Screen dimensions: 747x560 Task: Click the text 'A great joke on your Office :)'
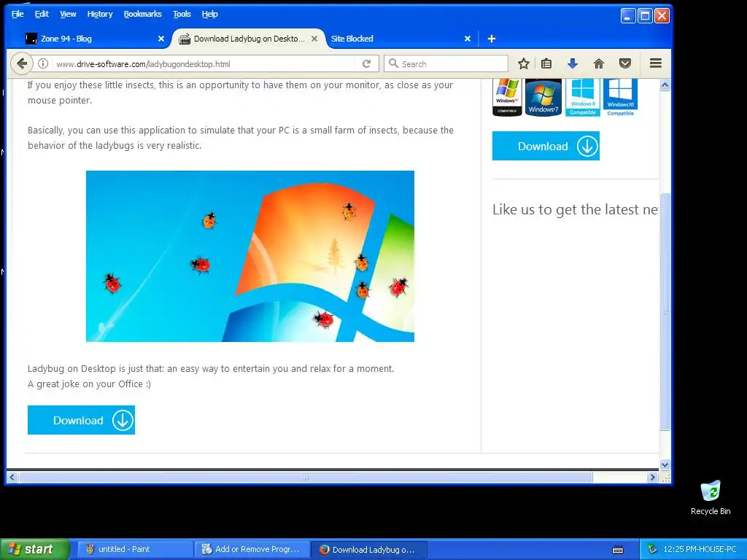point(89,384)
